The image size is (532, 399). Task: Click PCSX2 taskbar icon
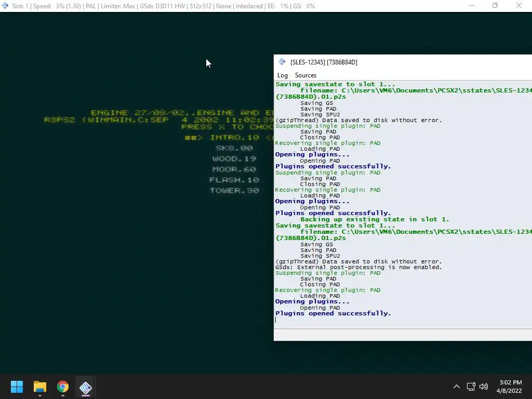click(86, 387)
